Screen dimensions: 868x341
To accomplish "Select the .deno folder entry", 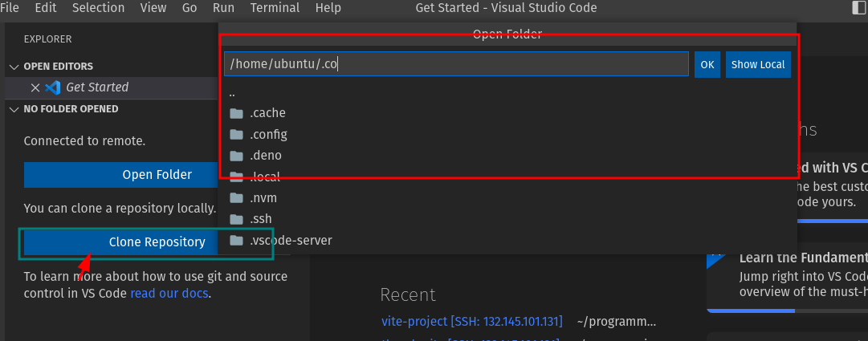I will click(507, 156).
